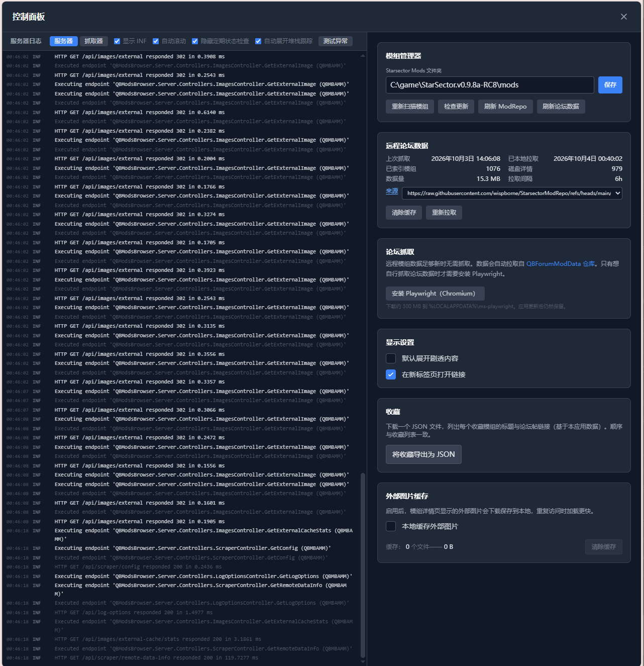644x666 pixels.
Task: Uncheck 隐藏定期状态检查 option
Action: 195,41
